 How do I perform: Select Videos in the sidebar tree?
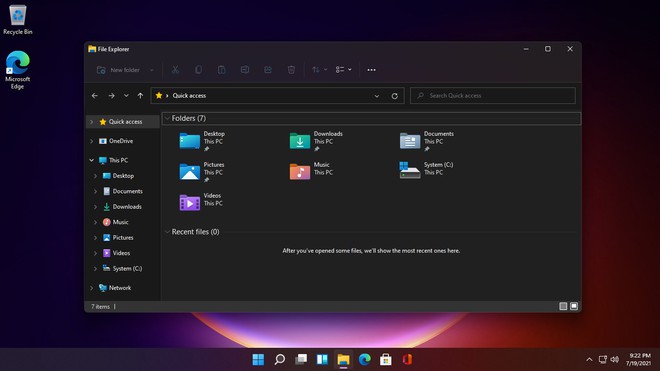(x=121, y=253)
